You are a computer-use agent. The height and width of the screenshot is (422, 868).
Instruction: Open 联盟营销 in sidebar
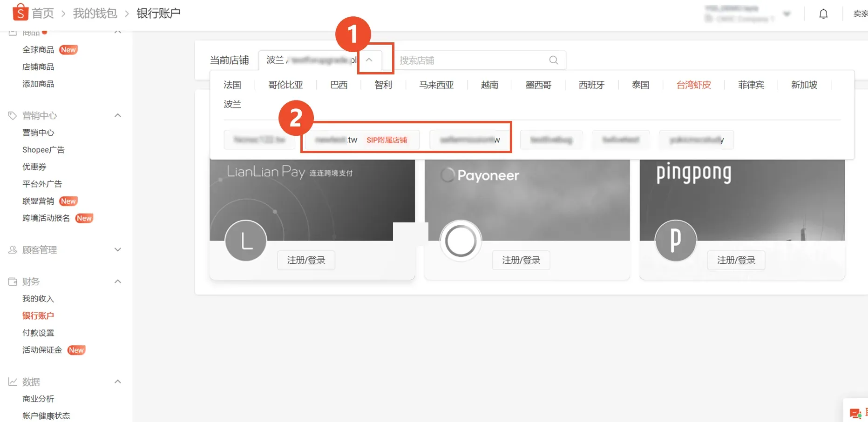point(38,201)
